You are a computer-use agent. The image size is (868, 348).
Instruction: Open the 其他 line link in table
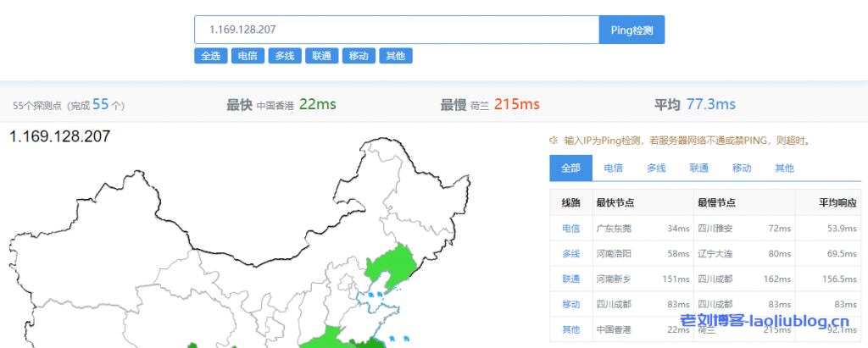point(570,329)
